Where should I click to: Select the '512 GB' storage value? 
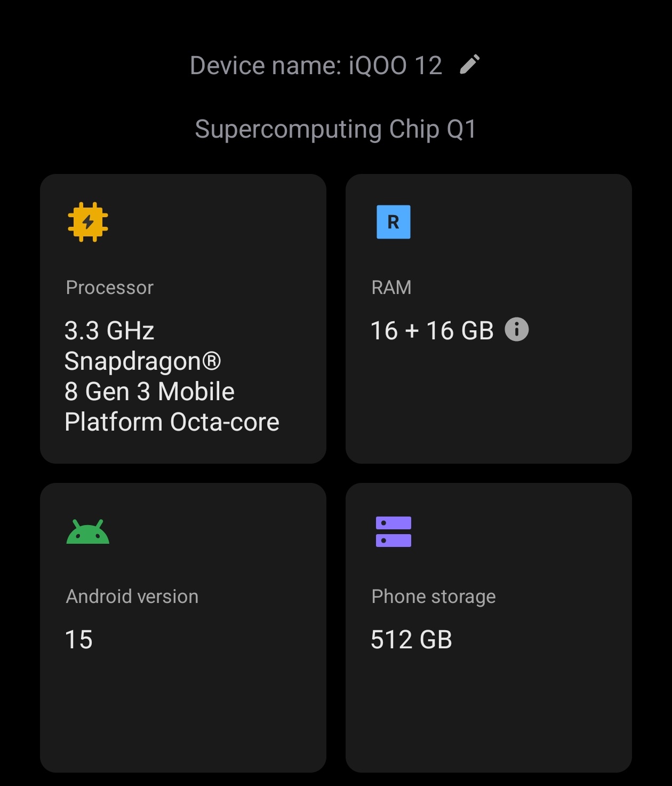pos(411,639)
